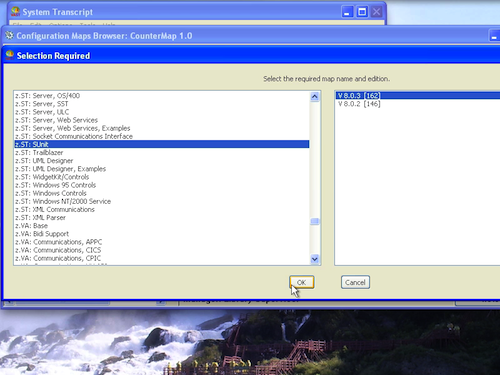This screenshot has height=375, width=500.
Task: Click the Selection Required dialog title icon
Action: tap(10, 55)
